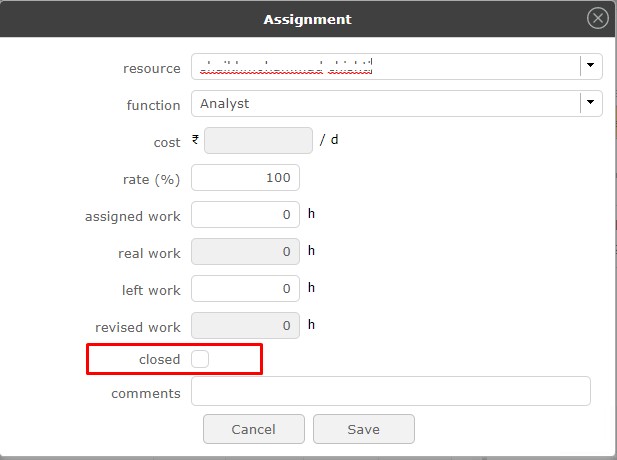The width and height of the screenshot is (617, 460).
Task: Click the "comments" field label
Action: point(146,393)
